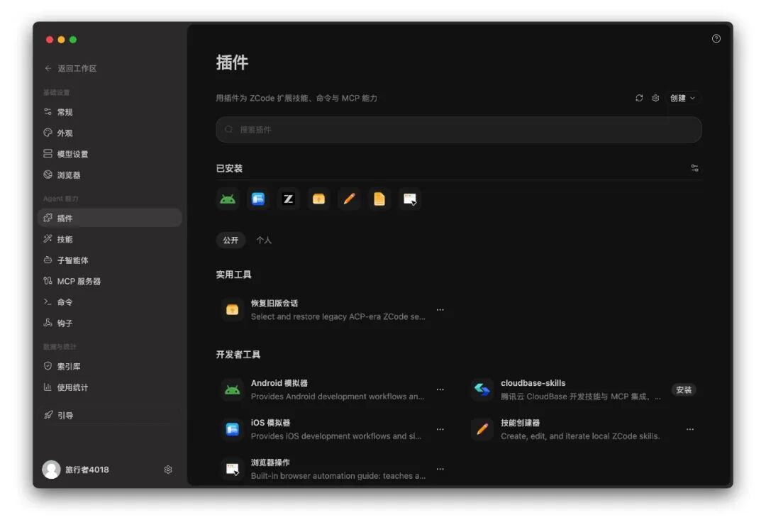The height and width of the screenshot is (532, 766).
Task: Open 钩子 in the sidebar
Action: [109, 323]
